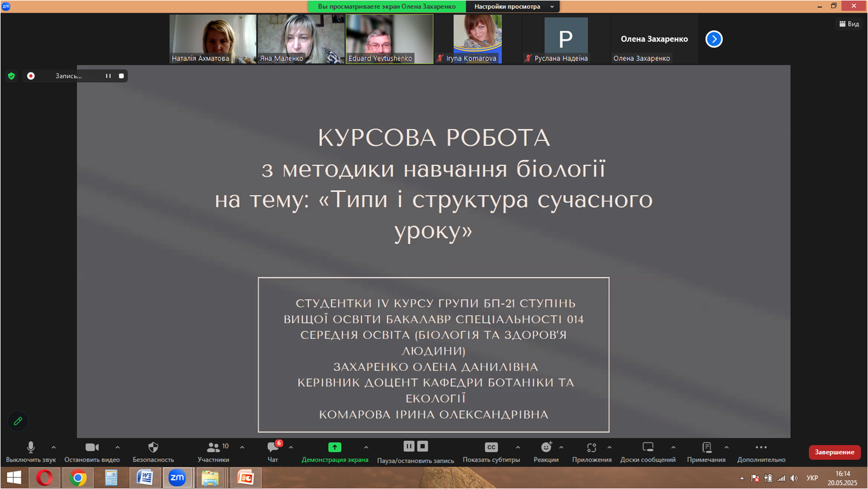Open the More options menu
The height and width of the screenshot is (489, 868).
[x=761, y=448]
